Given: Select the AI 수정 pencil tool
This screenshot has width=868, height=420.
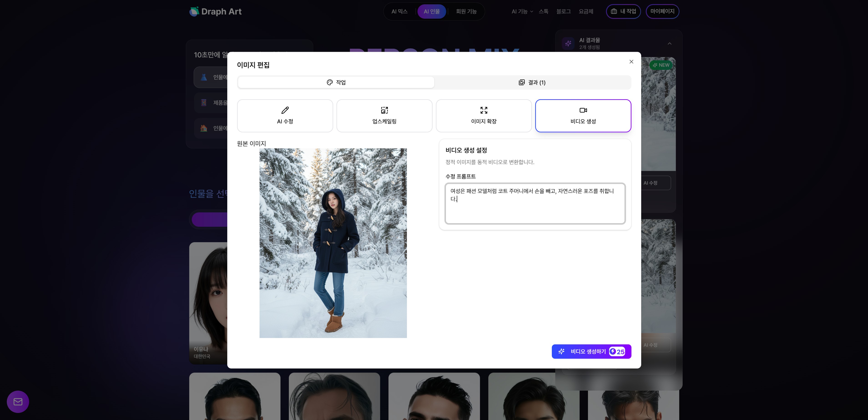Looking at the screenshot, I should tap(285, 116).
